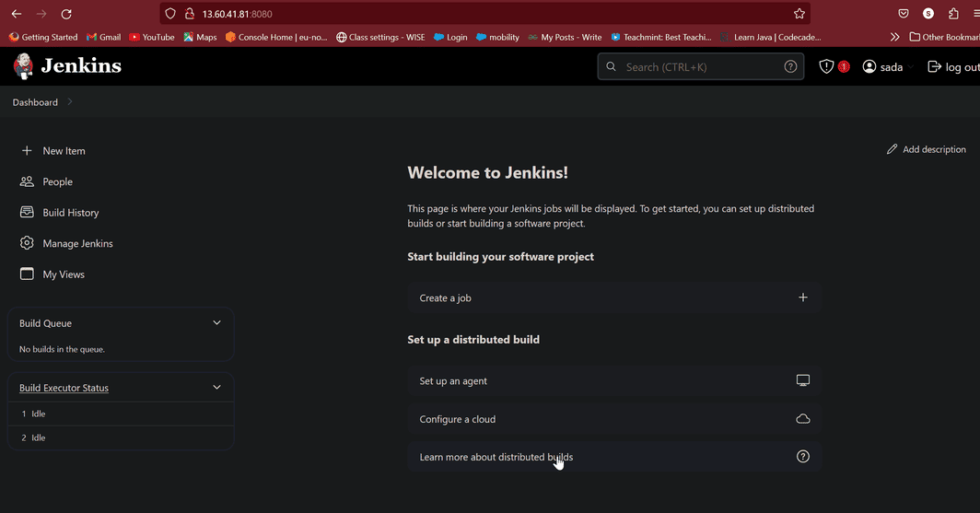Viewport: 980px width, 513px height.
Task: Open Class settings - WISE bookmark
Action: [x=380, y=37]
